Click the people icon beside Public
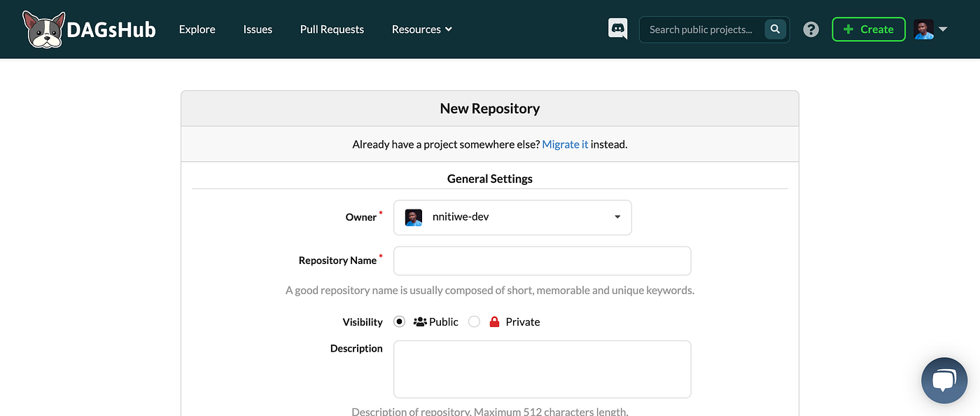 419,321
